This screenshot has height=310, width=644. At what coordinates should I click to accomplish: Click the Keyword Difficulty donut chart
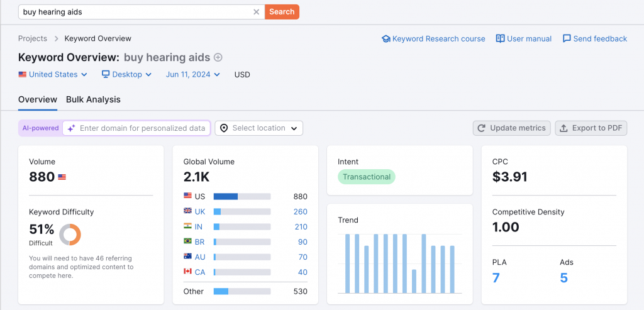point(70,235)
